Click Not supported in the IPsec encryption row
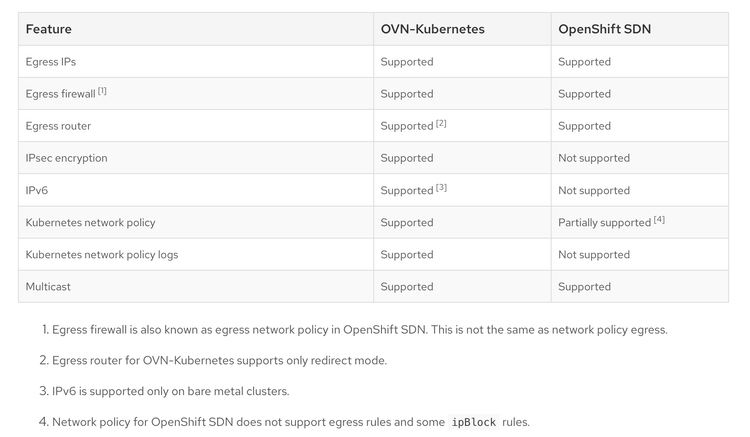 tap(594, 158)
